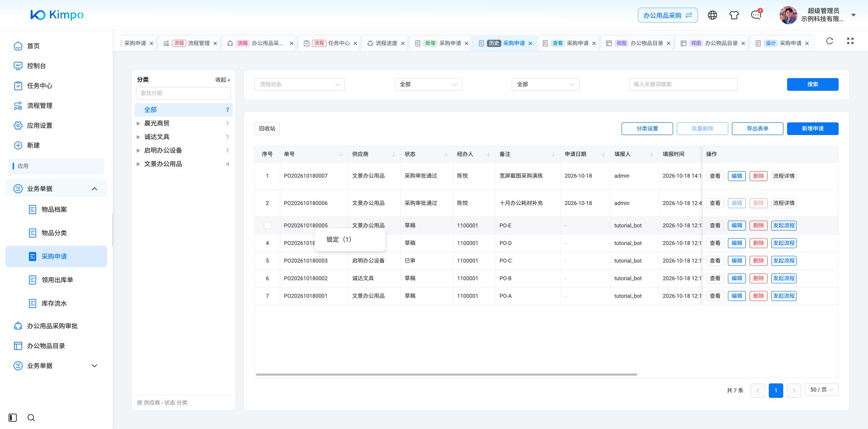Open the search magnifier in the sidebar bottom
Viewport: 868px width, 429px height.
pos(31,418)
